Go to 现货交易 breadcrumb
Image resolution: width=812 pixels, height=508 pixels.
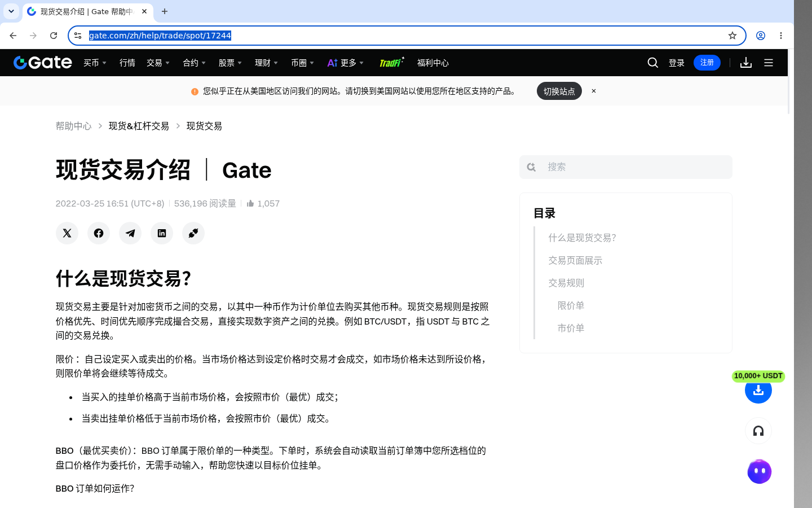pos(204,126)
